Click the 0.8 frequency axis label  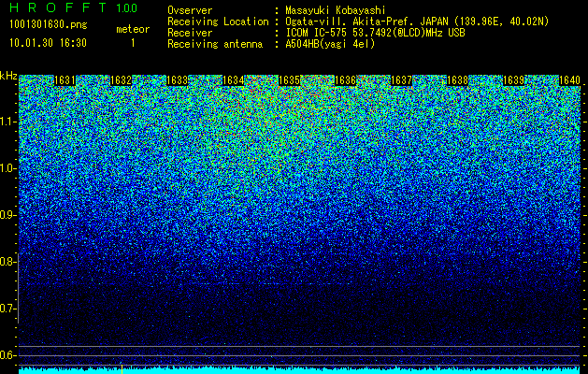[x=7, y=262]
